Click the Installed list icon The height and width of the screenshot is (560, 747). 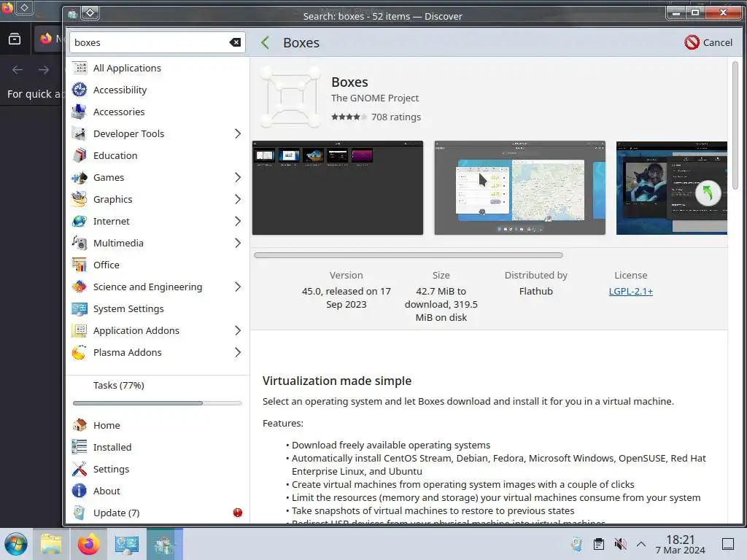coord(79,447)
